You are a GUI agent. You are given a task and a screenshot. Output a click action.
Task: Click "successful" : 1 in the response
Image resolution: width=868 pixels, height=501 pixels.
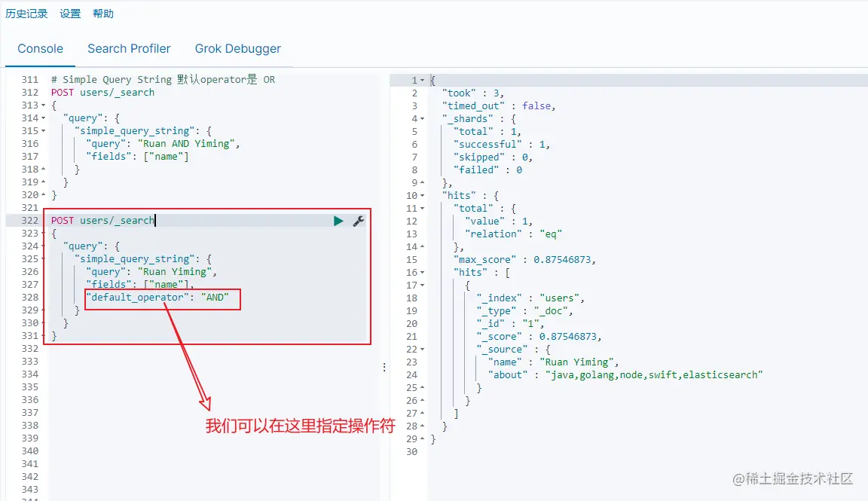click(x=502, y=144)
